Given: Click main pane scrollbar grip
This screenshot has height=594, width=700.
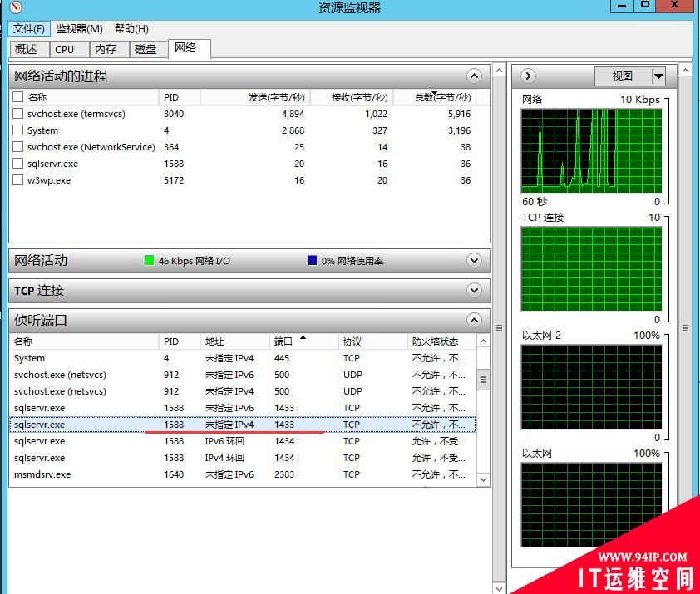Looking at the screenshot, I should [499, 328].
